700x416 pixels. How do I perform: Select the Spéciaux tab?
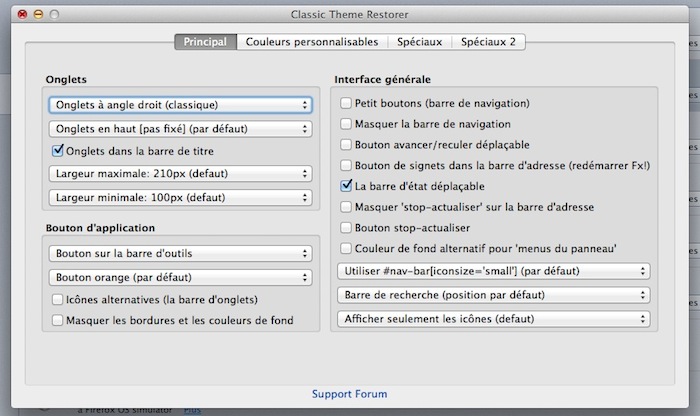418,42
